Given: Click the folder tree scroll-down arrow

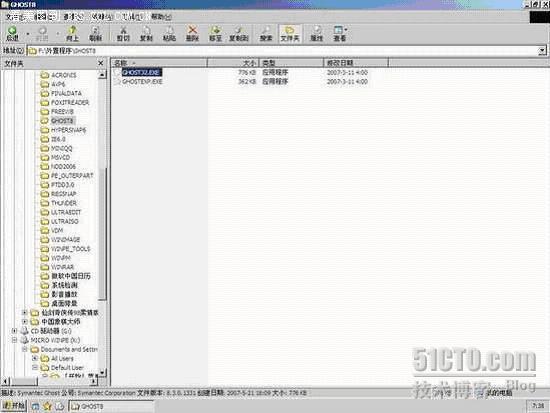Looking at the screenshot, I should (102, 373).
